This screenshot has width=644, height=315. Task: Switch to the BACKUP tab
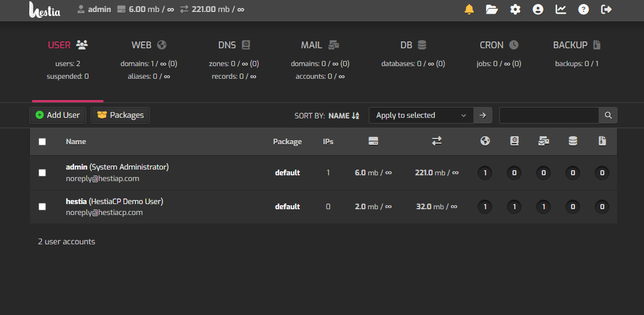[x=577, y=61]
